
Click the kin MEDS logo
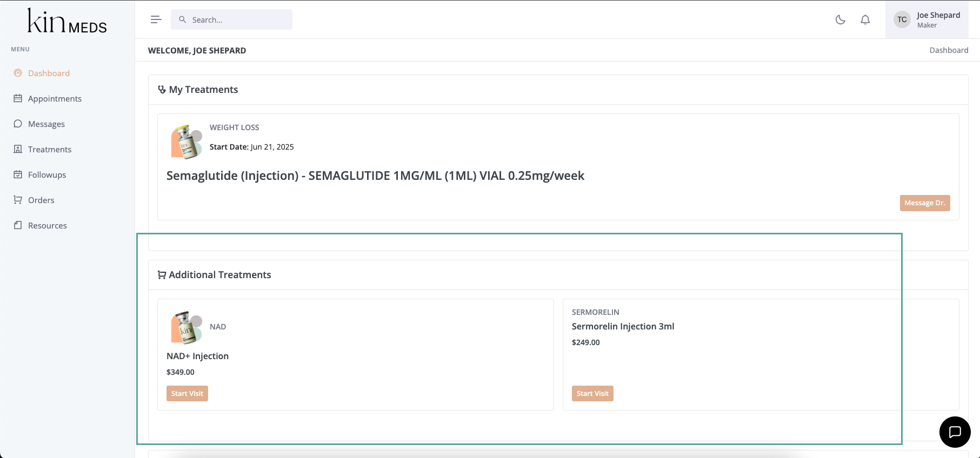point(67,21)
